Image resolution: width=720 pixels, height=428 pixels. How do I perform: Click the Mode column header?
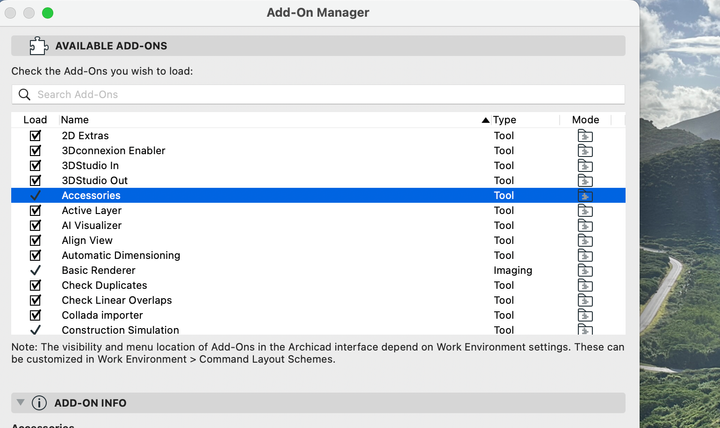tap(585, 120)
